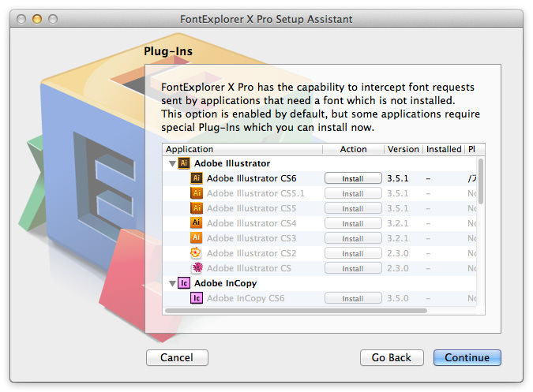Sort by the Application column header
533x392 pixels.
pyautogui.click(x=242, y=149)
